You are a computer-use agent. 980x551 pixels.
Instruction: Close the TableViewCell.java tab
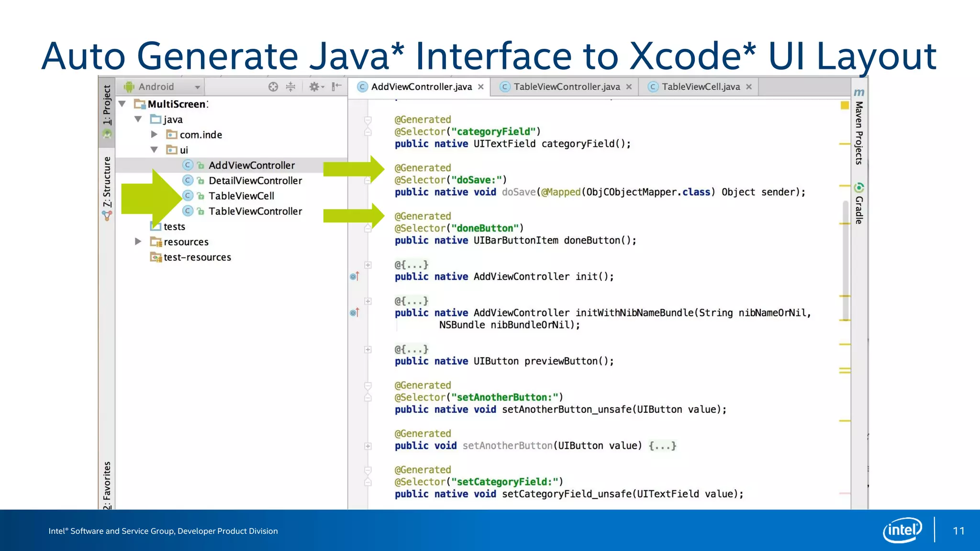[749, 87]
